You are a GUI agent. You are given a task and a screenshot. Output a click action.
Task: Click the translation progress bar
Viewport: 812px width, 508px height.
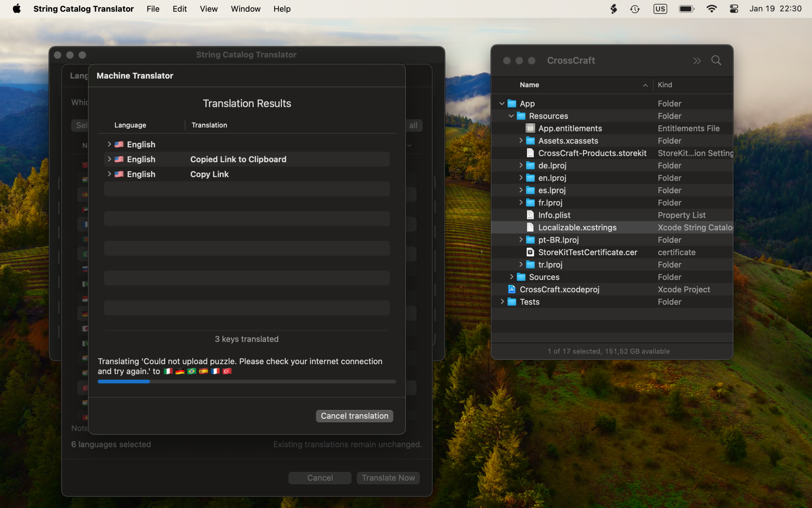247,382
